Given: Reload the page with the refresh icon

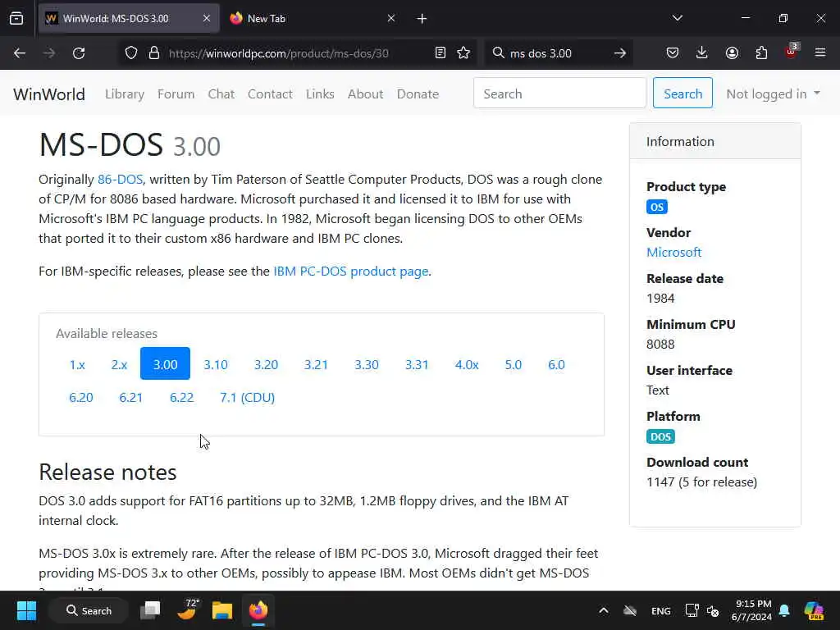Looking at the screenshot, I should click(79, 53).
